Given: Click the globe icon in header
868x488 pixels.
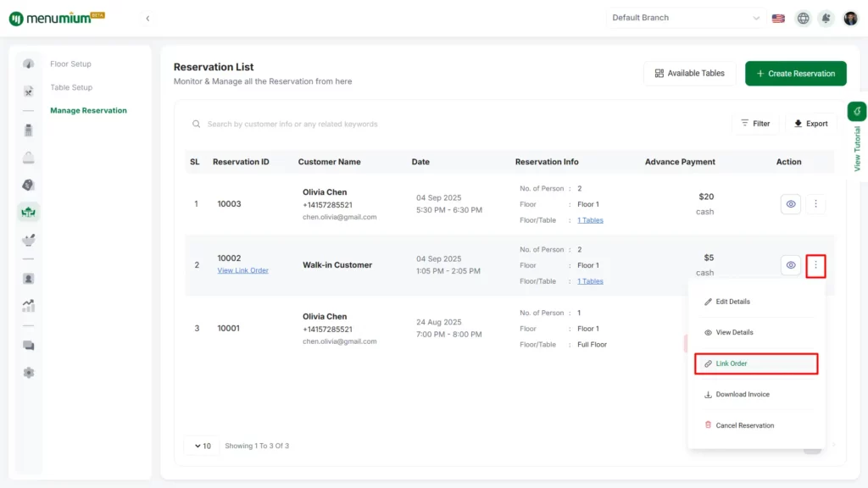Looking at the screenshot, I should pyautogui.click(x=804, y=19).
